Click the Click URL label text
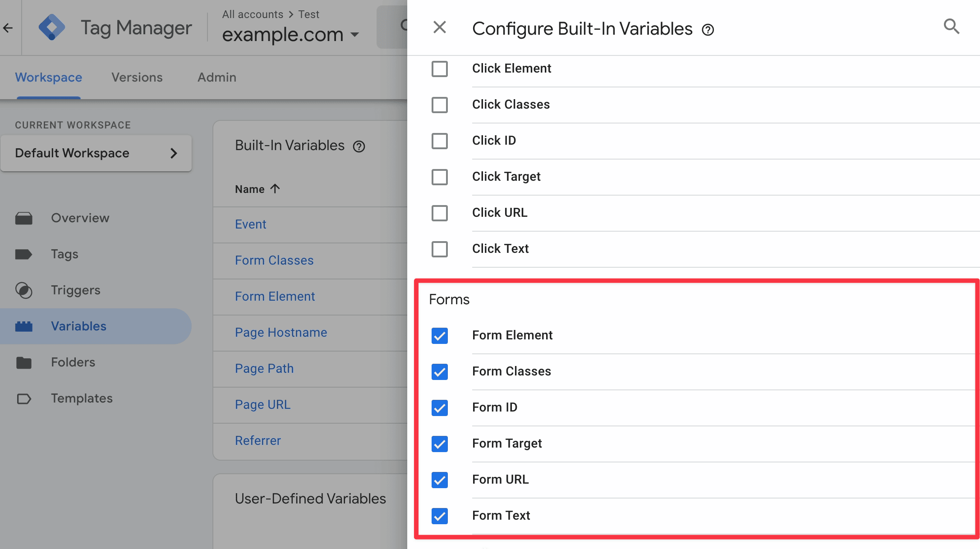 point(500,213)
